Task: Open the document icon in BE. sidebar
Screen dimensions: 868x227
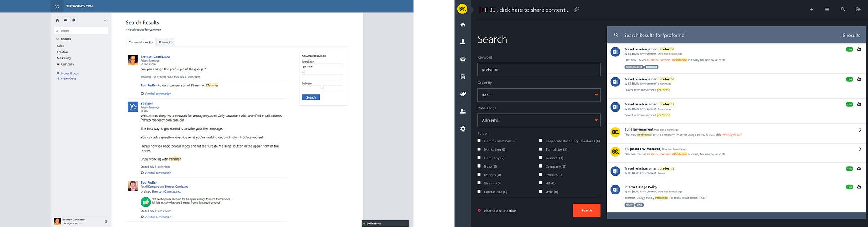Action: coord(463,77)
